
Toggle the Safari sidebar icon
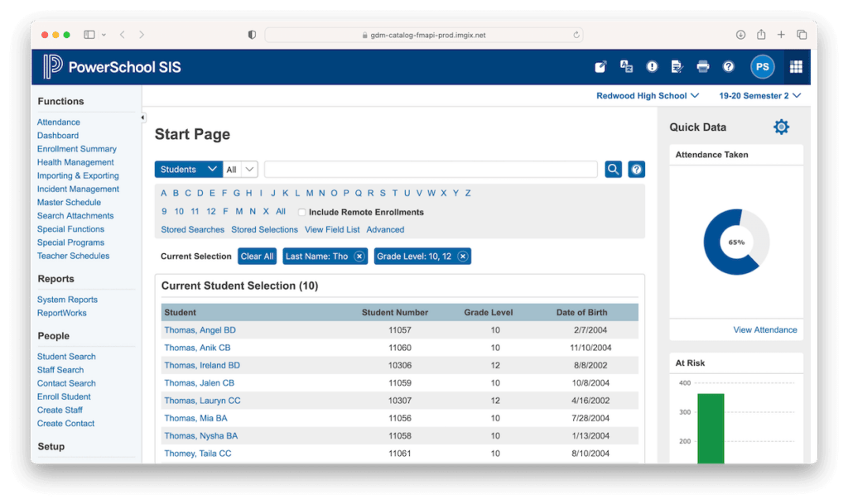[89, 35]
